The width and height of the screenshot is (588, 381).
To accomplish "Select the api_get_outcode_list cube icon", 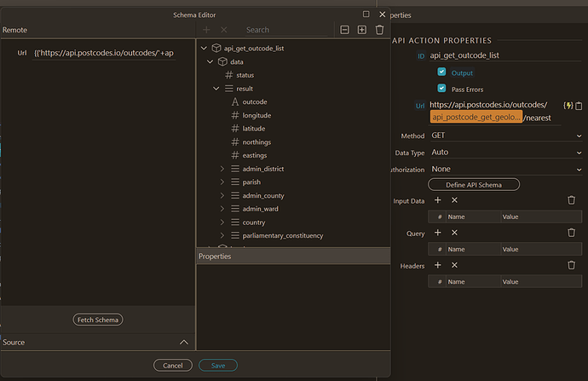I will (216, 48).
